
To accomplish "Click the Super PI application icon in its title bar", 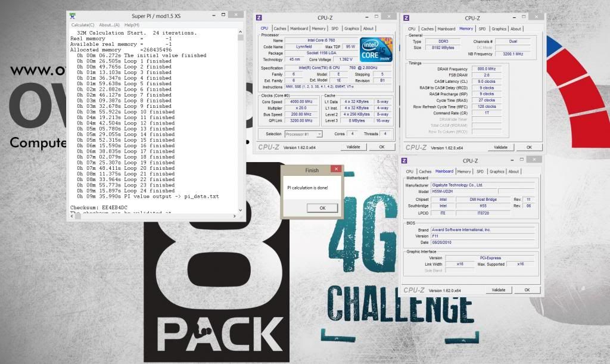I will click(x=72, y=15).
